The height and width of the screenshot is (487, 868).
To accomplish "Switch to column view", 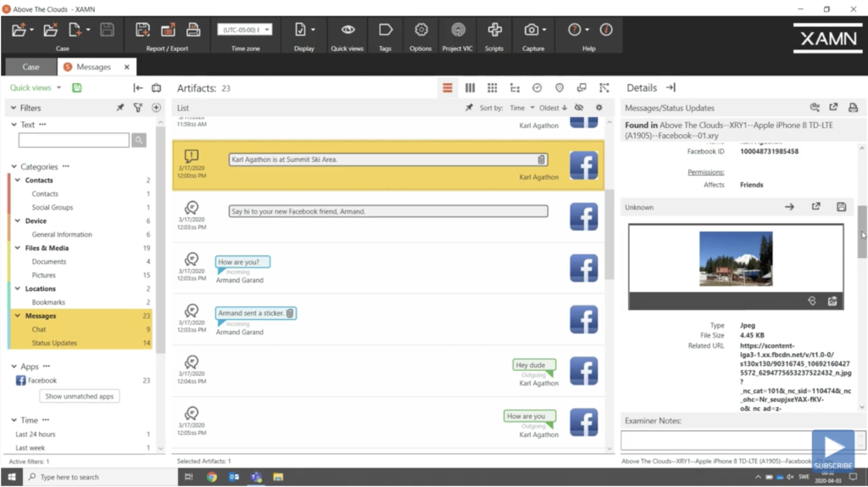I will (x=470, y=88).
